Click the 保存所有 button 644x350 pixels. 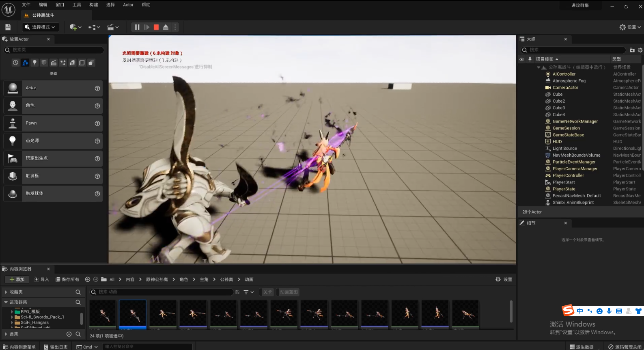[67, 279]
